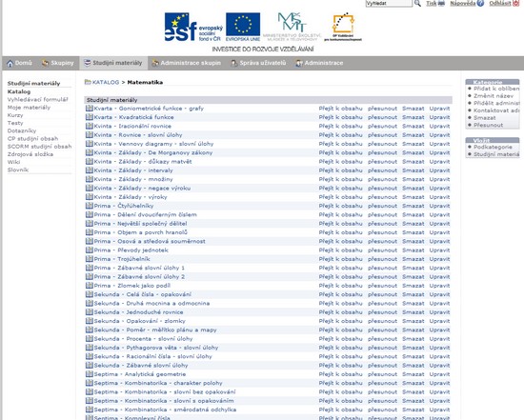Click Smazat for Sekunda Opakování zlomky
Screen dimensions: 524x420
pyautogui.click(x=413, y=321)
